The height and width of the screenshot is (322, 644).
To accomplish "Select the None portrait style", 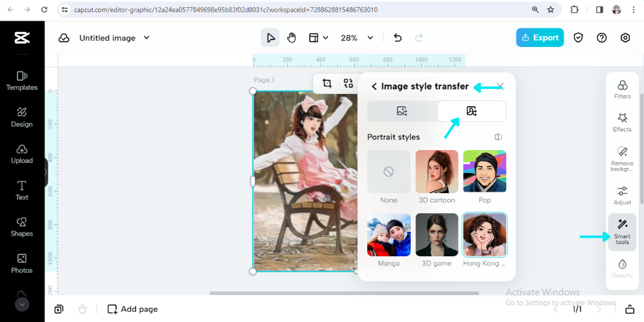I will tap(388, 178).
